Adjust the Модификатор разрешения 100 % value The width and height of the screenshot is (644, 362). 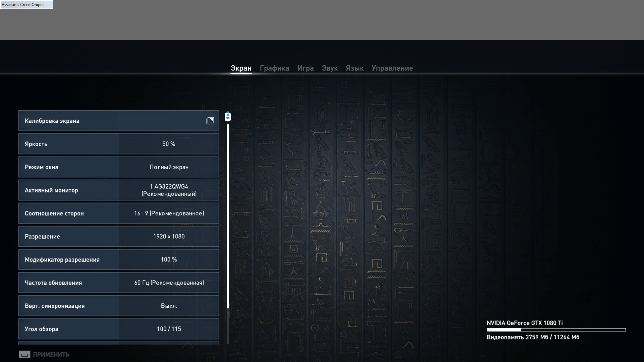(169, 259)
